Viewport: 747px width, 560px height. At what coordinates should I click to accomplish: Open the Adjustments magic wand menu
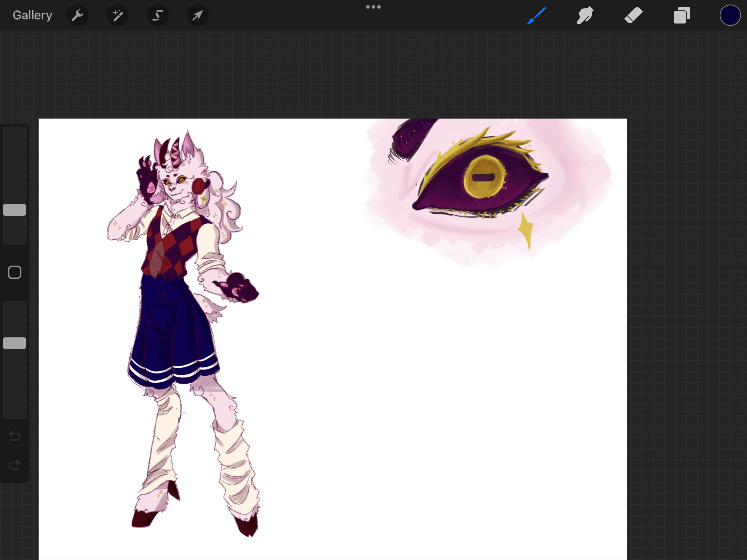coord(118,15)
